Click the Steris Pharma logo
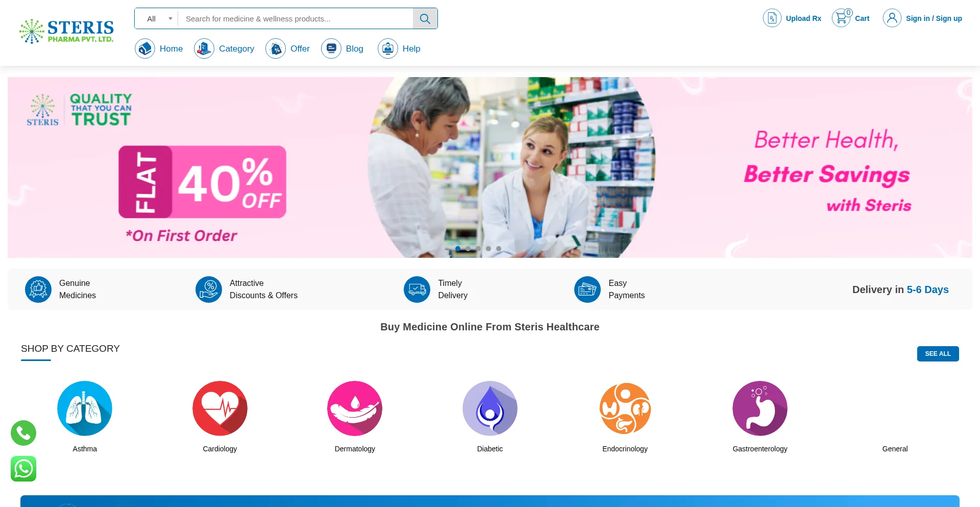This screenshot has height=507, width=980. [66, 31]
